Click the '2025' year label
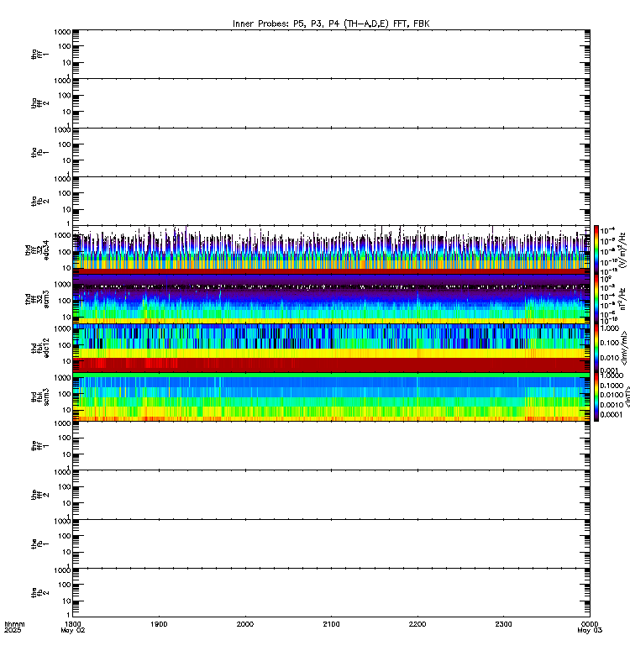Image resolution: width=630 pixels, height=672 pixels. [x=13, y=631]
